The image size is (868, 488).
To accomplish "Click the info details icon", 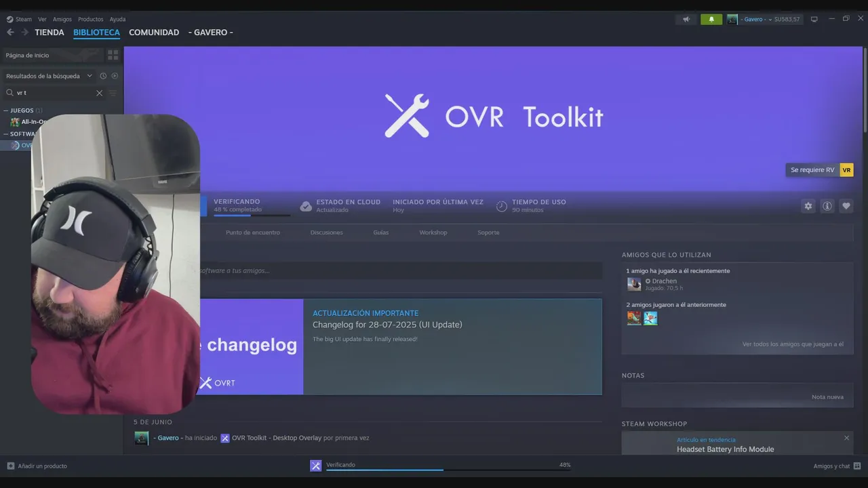I will click(x=827, y=206).
